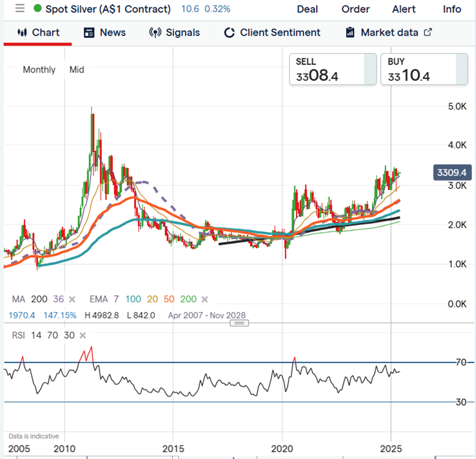Open the Info menu item
Viewport: 476px width, 459px height.
tap(451, 9)
